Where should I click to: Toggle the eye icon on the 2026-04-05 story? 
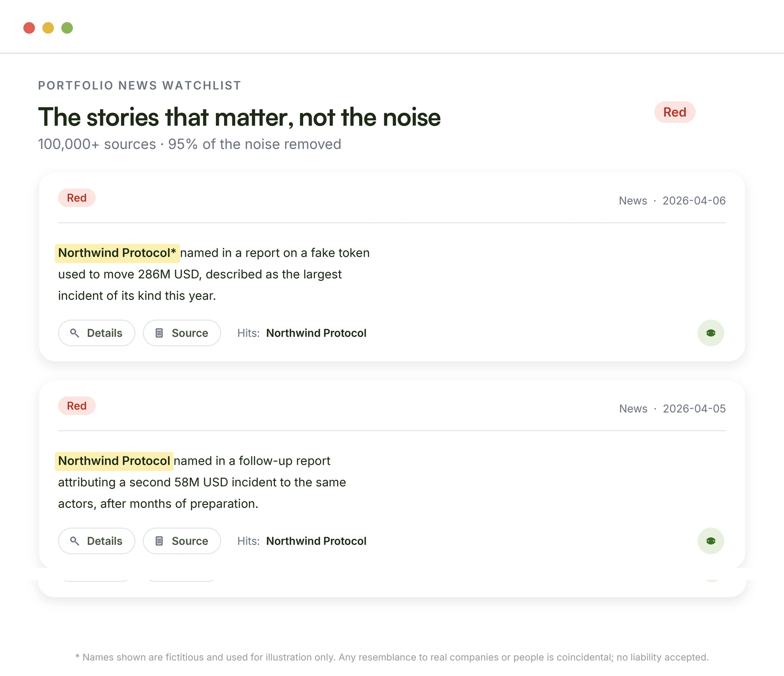pyautogui.click(x=711, y=541)
